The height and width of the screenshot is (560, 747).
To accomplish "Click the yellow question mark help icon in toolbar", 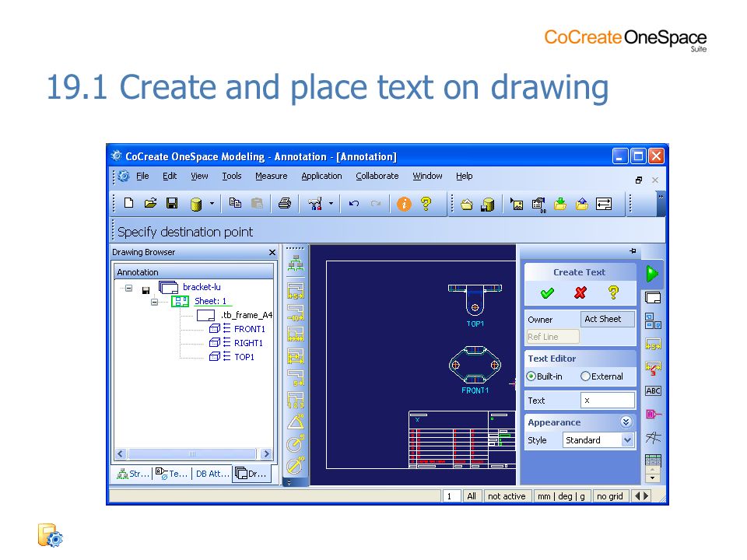I will [x=426, y=204].
